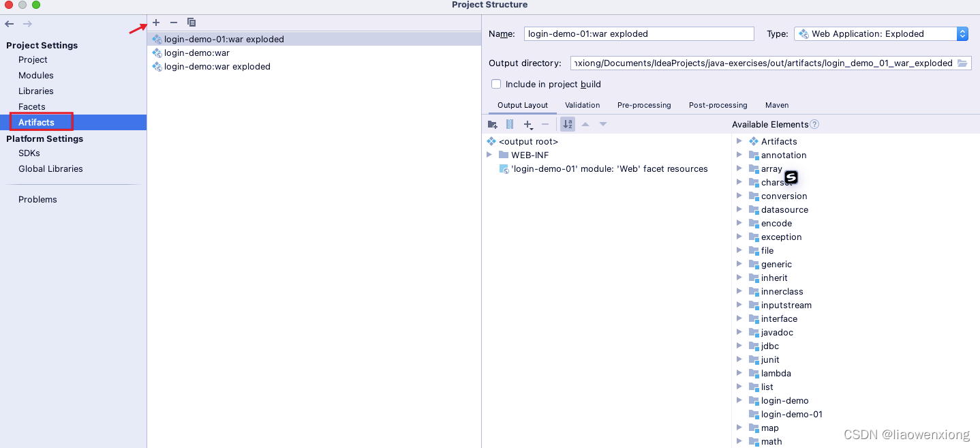Expand the array module
This screenshot has height=448, width=980.
[x=739, y=168]
